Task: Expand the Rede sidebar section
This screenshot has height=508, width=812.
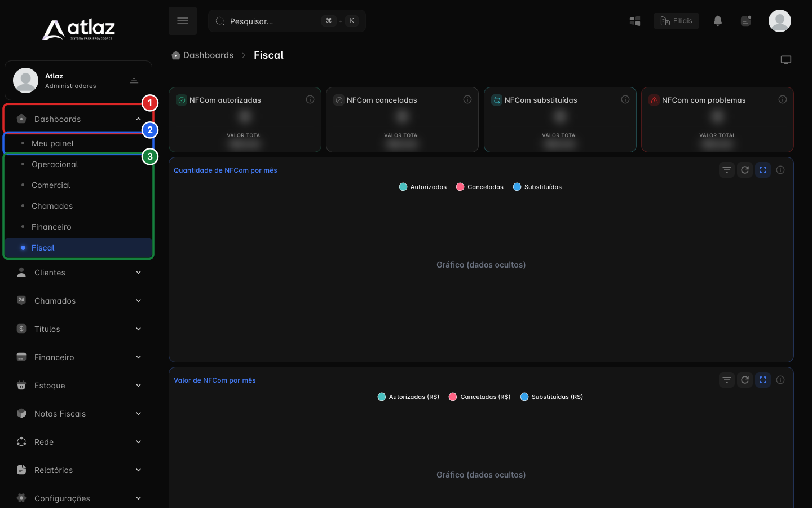Action: (x=78, y=442)
